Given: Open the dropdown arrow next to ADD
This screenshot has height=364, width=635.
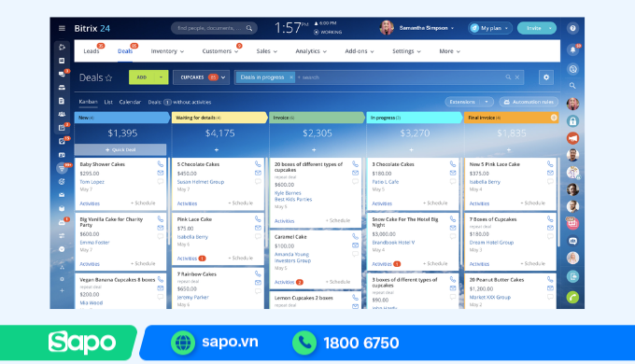Looking at the screenshot, I should pos(162,77).
